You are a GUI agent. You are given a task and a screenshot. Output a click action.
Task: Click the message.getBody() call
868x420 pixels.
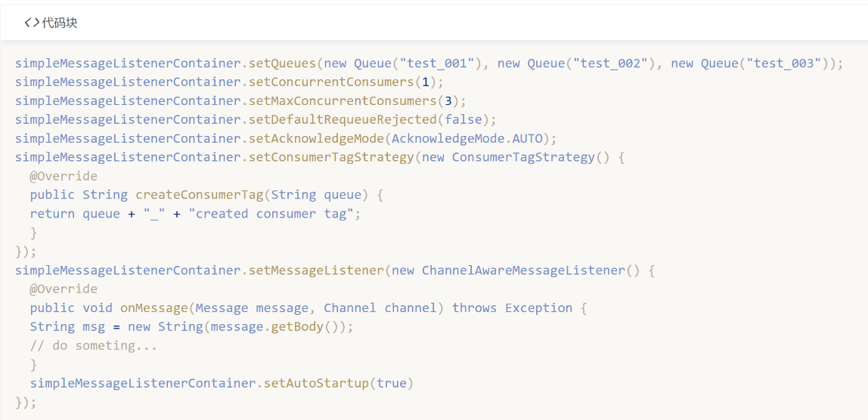pos(278,327)
